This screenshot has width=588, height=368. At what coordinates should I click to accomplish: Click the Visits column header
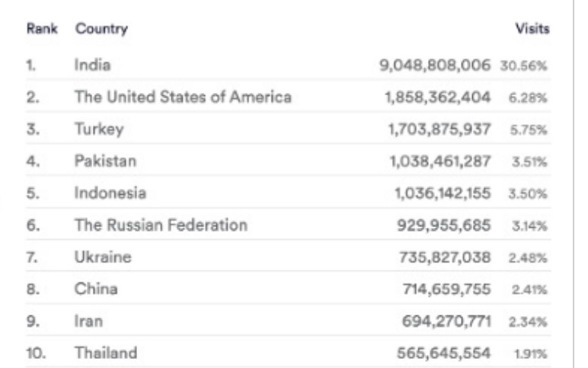click(532, 28)
